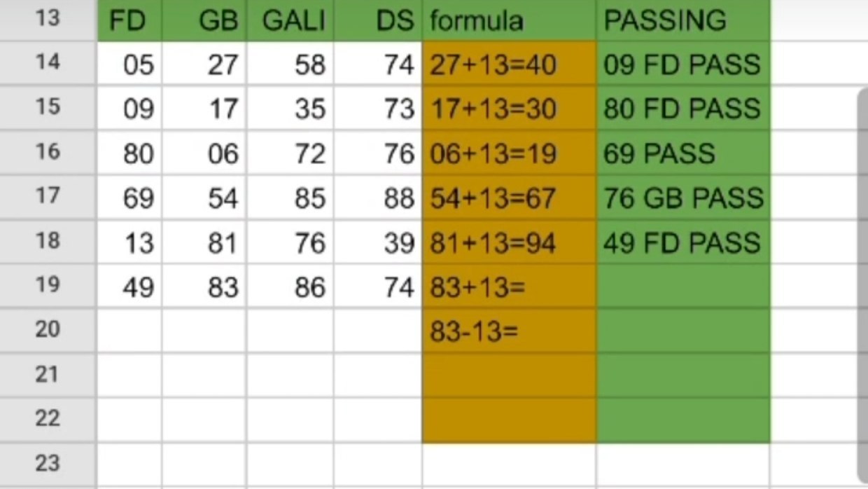The width and height of the screenshot is (868, 489).
Task: Click the formula column header cell
Action: (510, 20)
